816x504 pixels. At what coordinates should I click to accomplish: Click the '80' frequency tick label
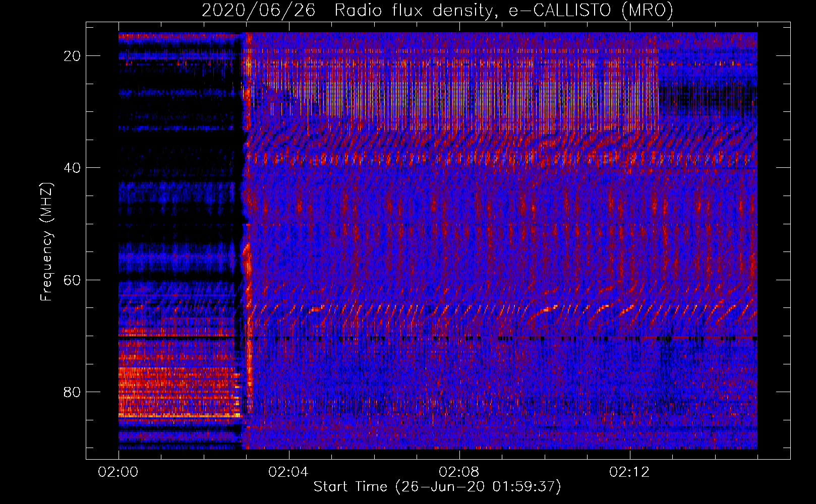(73, 392)
